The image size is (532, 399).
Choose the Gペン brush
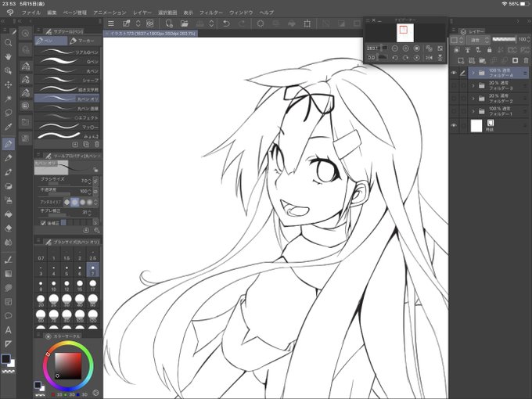(66, 61)
